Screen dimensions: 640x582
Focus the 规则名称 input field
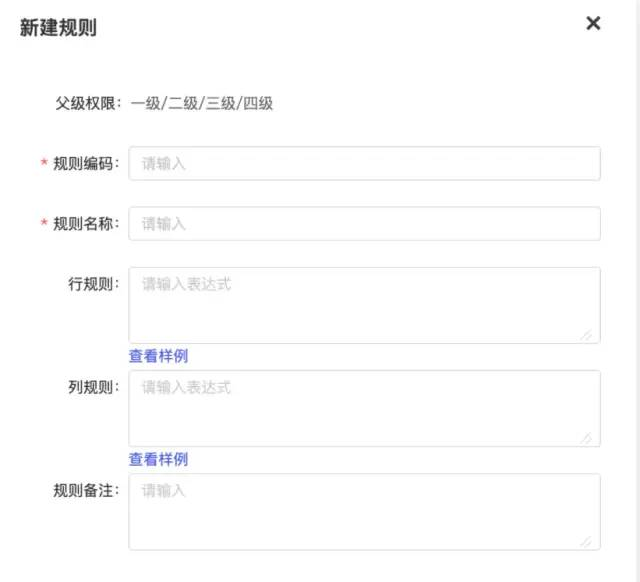click(364, 224)
